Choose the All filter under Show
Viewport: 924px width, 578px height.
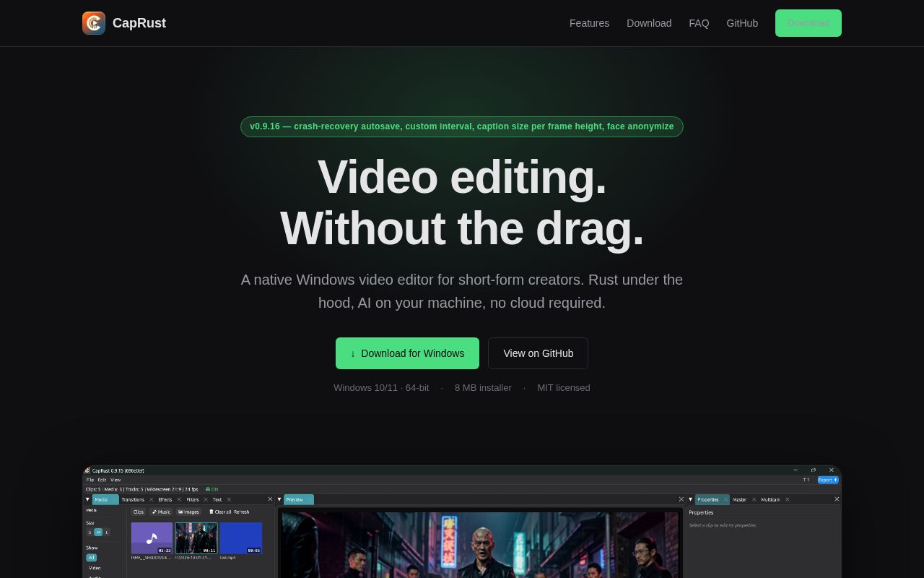coord(91,558)
